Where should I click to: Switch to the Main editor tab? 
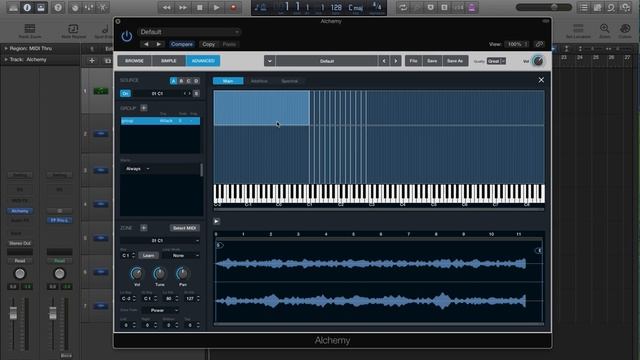(228, 81)
